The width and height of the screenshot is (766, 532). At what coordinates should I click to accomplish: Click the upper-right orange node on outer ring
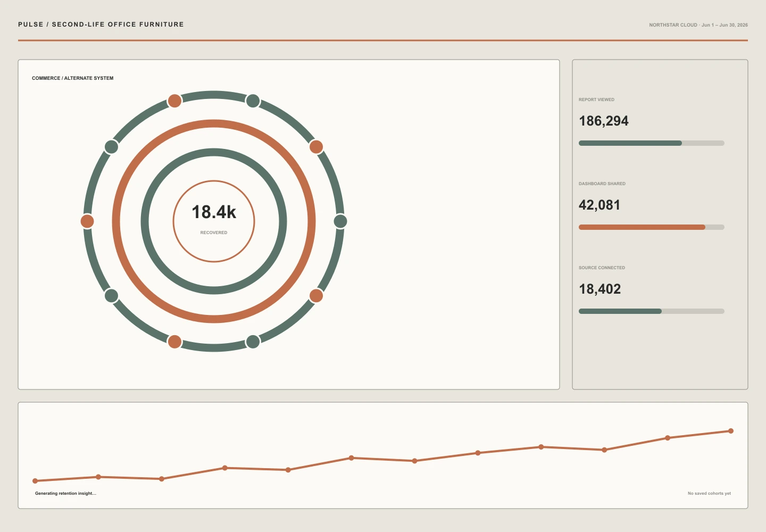pyautogui.click(x=316, y=147)
